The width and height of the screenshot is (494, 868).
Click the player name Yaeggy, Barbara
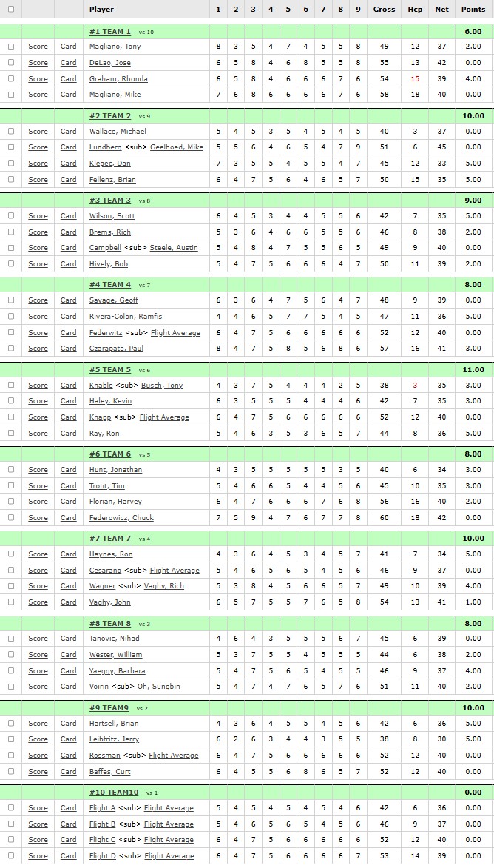(x=118, y=670)
